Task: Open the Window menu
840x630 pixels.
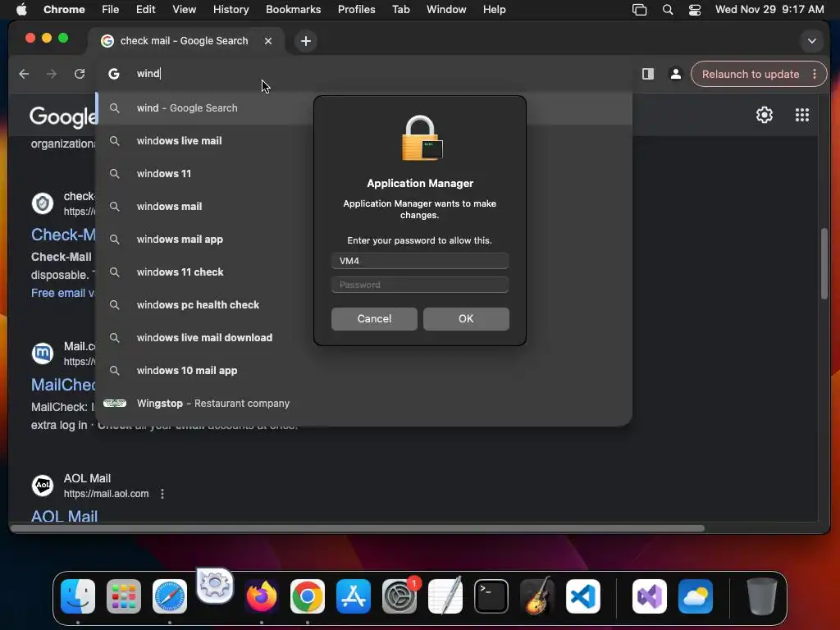Action: click(446, 10)
